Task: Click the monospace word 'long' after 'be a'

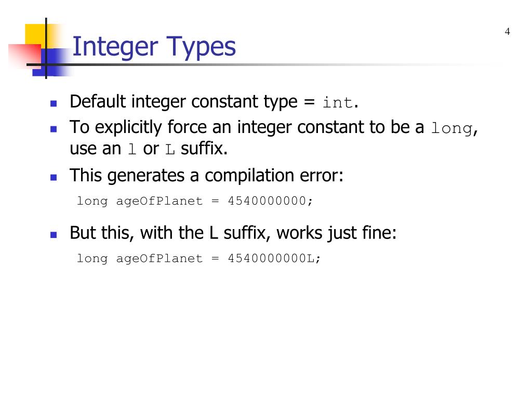Action: 452,129
